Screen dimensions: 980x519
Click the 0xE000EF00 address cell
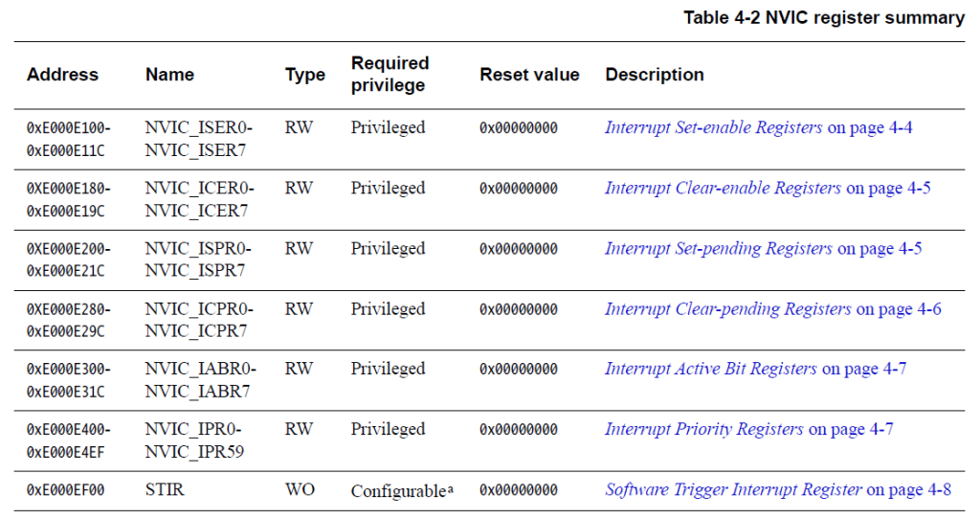pyautogui.click(x=66, y=490)
